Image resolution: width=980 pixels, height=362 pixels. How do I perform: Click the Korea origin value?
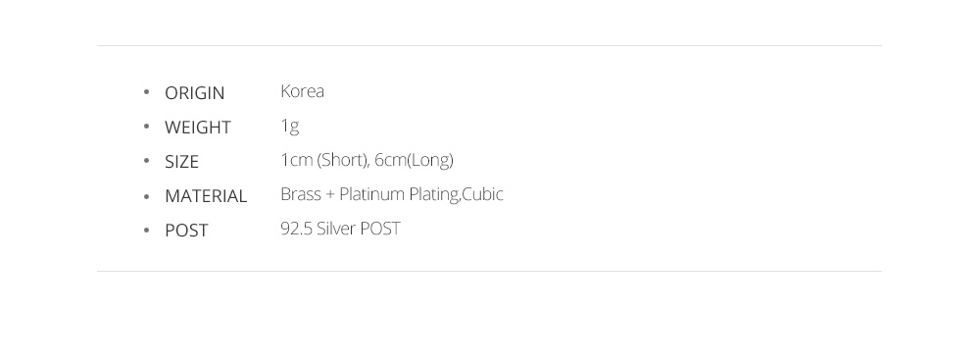tap(302, 91)
